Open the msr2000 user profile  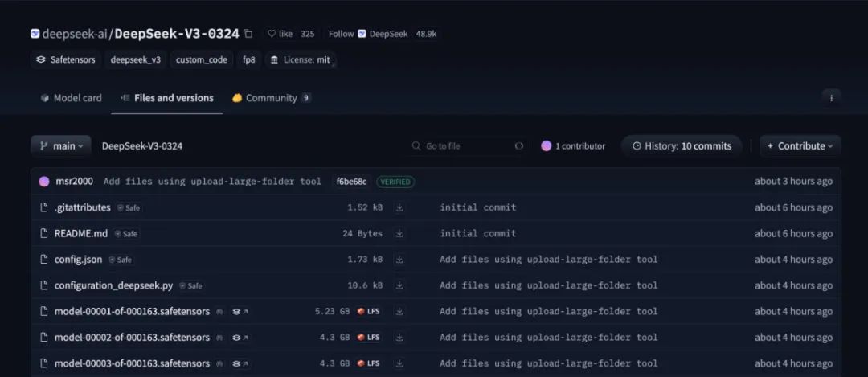point(74,182)
